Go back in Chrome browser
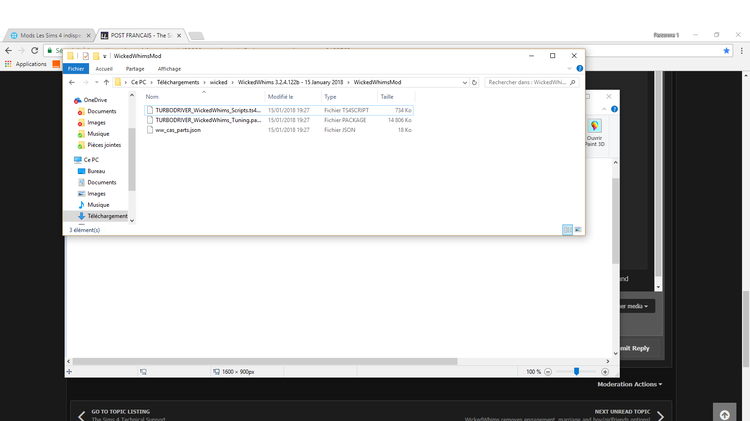 [x=9, y=50]
